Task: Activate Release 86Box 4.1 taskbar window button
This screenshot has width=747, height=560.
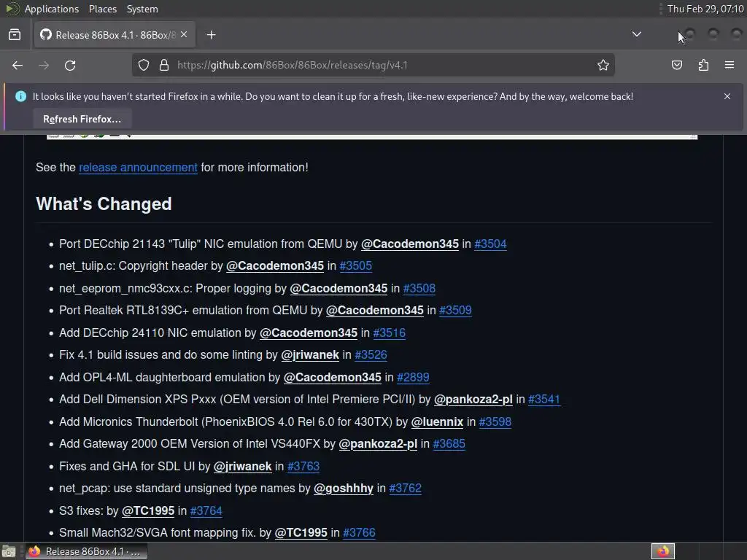Action: tap(86, 551)
